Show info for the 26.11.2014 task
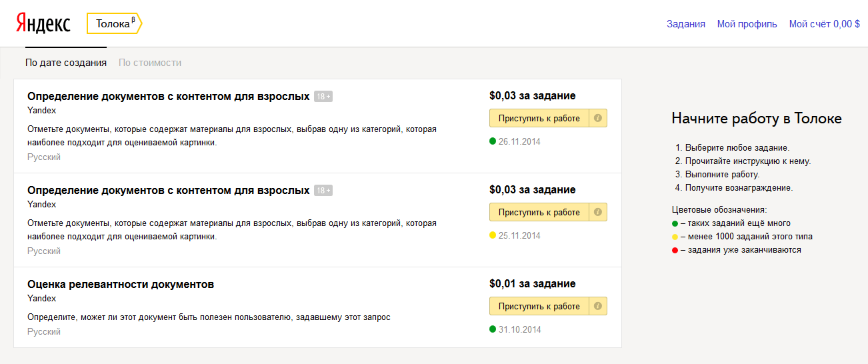868x364 pixels. point(598,119)
